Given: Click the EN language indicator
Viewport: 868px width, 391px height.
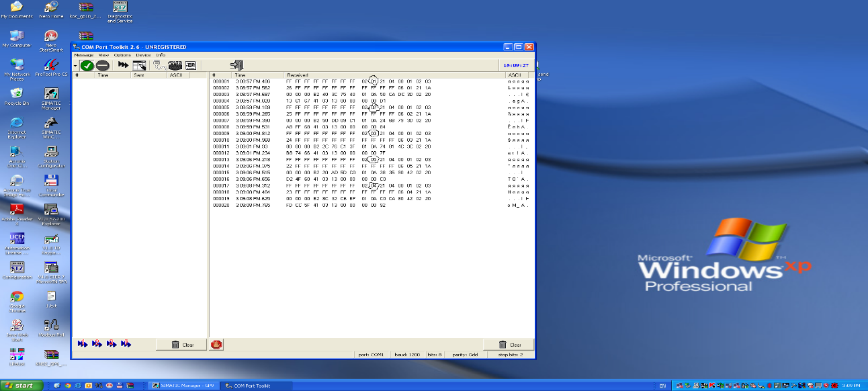Looking at the screenshot, I should pos(662,386).
